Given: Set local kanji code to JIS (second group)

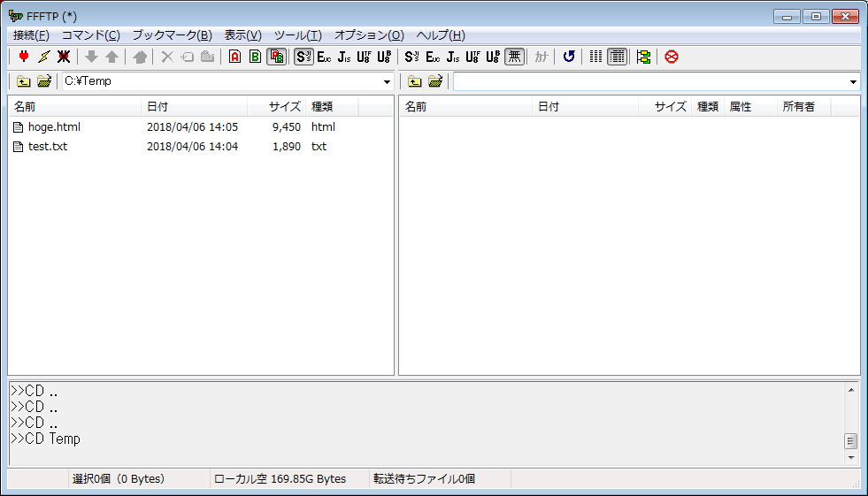Looking at the screenshot, I should point(452,57).
